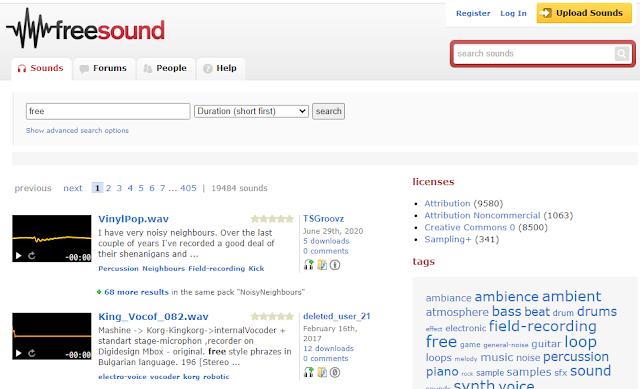Click the query field containing 'free'

pos(108,111)
